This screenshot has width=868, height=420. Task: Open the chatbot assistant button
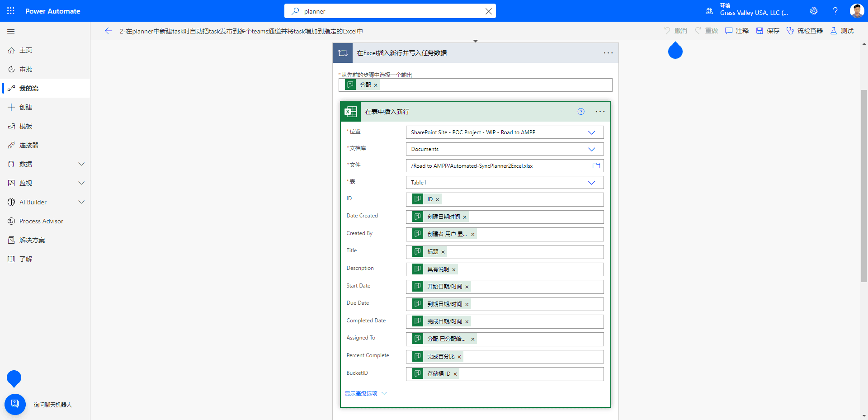pyautogui.click(x=15, y=404)
